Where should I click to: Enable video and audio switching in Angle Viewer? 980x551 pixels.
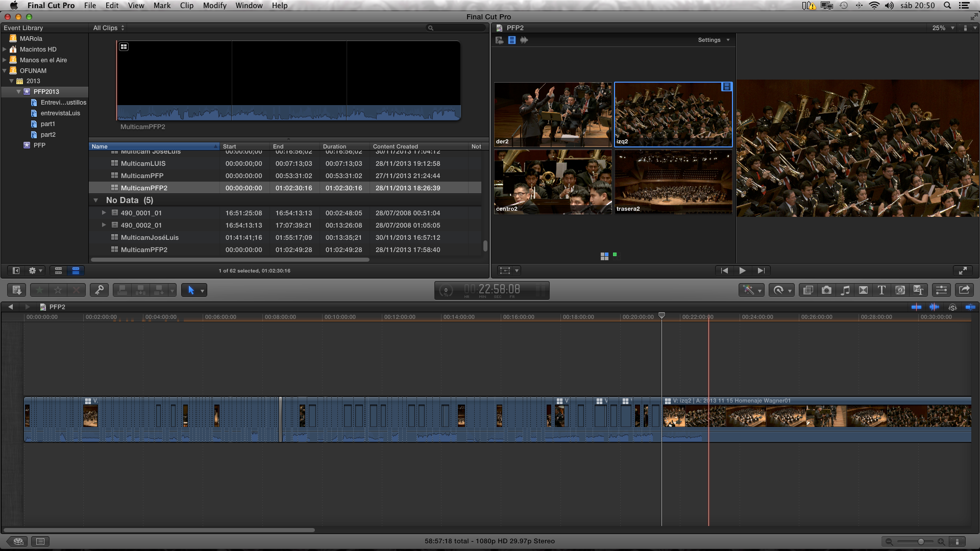pos(499,40)
